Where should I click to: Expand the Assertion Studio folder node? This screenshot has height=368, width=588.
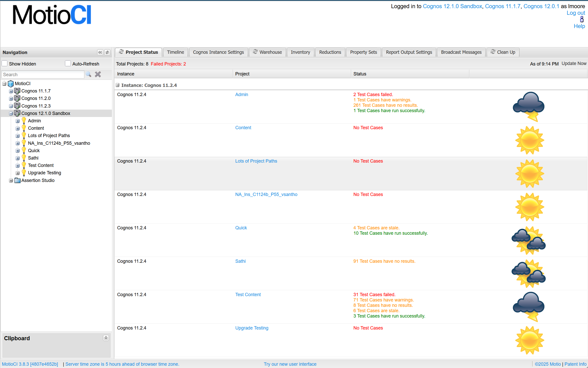11,180
